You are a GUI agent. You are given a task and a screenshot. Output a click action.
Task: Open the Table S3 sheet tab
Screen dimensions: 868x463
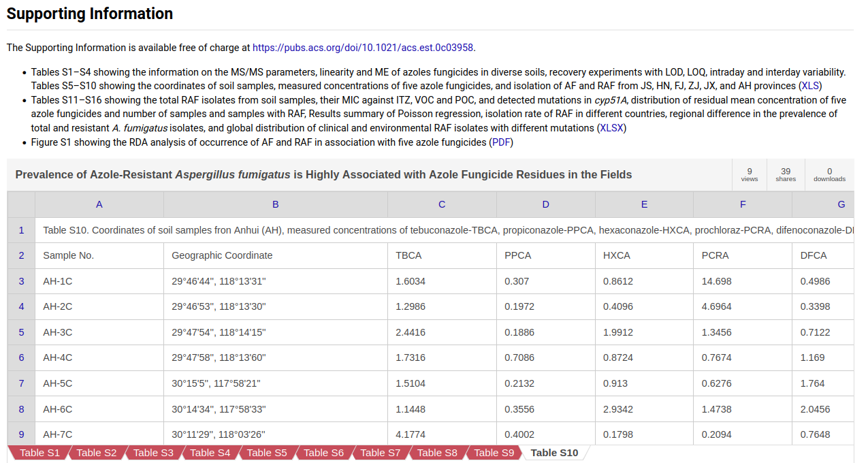153,453
